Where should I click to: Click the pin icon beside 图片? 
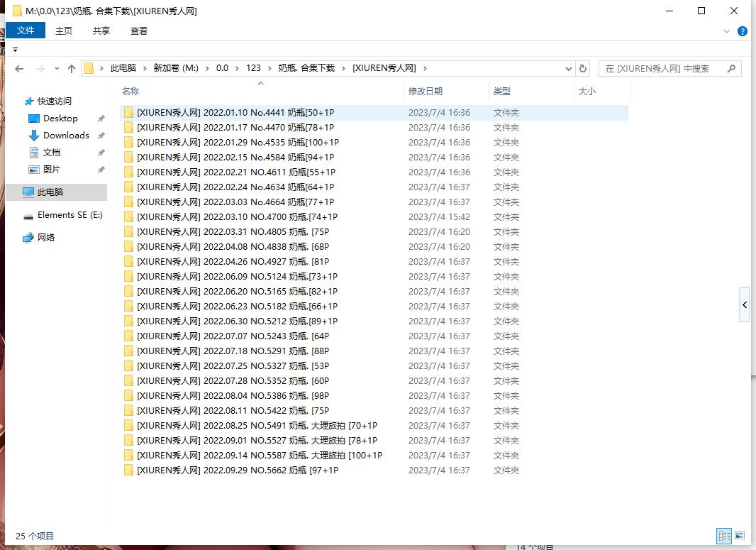[x=101, y=170]
